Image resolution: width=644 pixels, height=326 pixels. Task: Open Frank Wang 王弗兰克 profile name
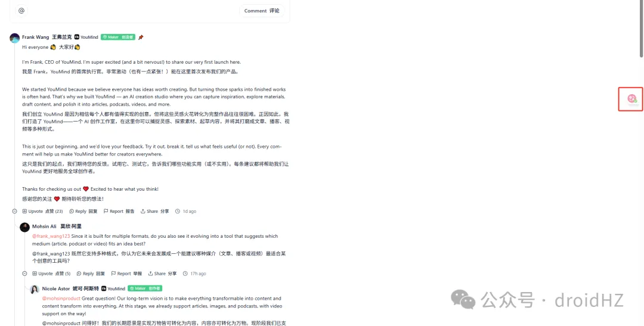tap(47, 37)
